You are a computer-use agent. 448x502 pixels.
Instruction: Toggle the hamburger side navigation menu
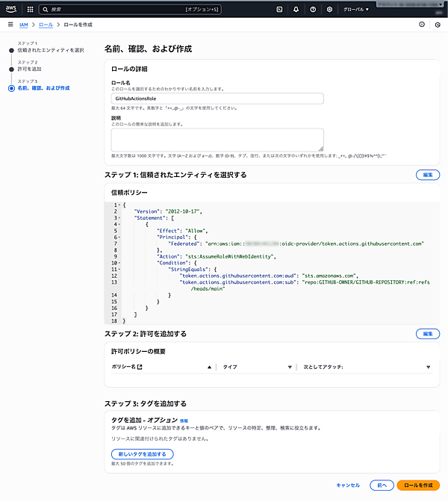pyautogui.click(x=9, y=25)
